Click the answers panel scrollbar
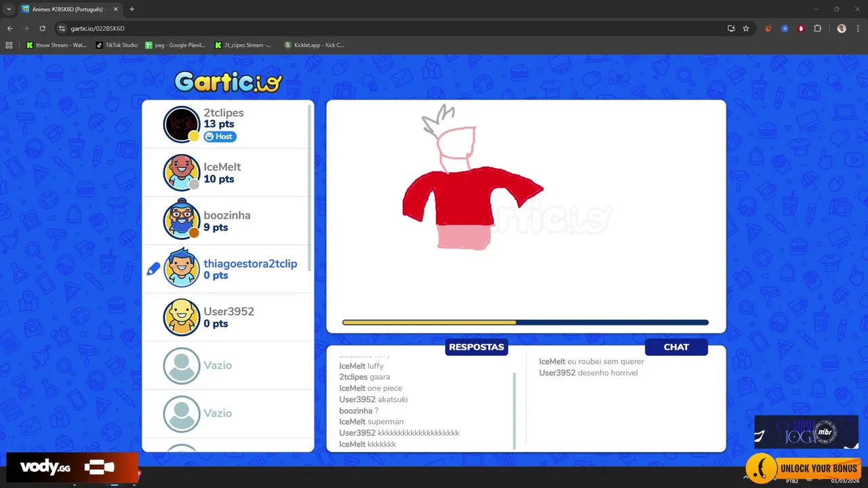Screen dimensions: 868x488 tap(515, 410)
